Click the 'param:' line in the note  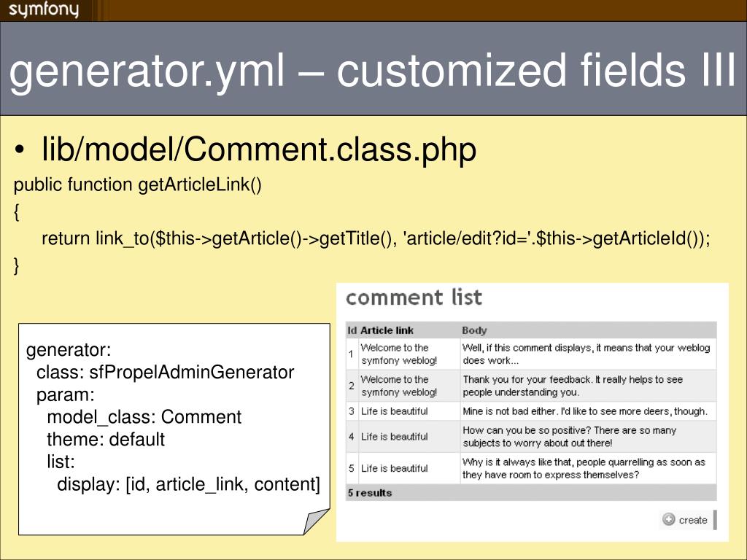[66, 394]
